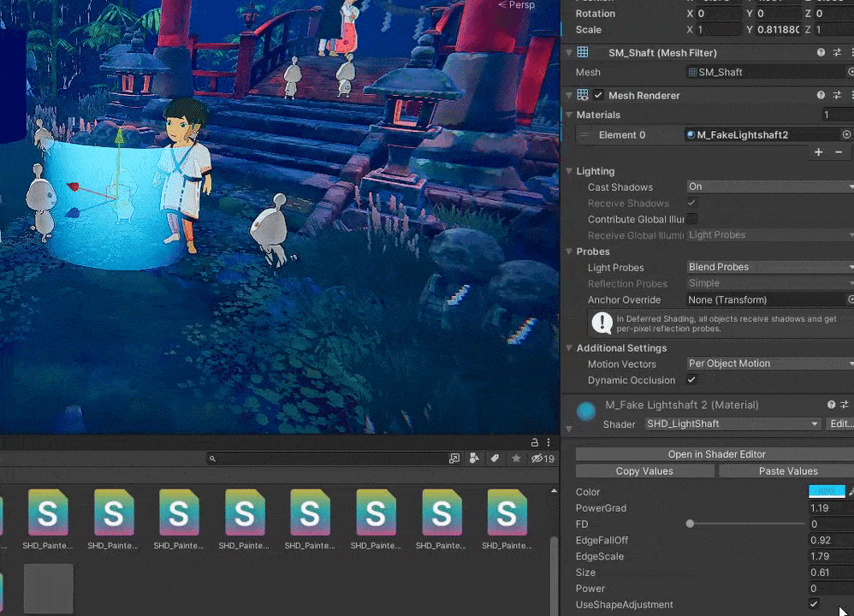Open Motion Vectors dropdown

(x=769, y=364)
